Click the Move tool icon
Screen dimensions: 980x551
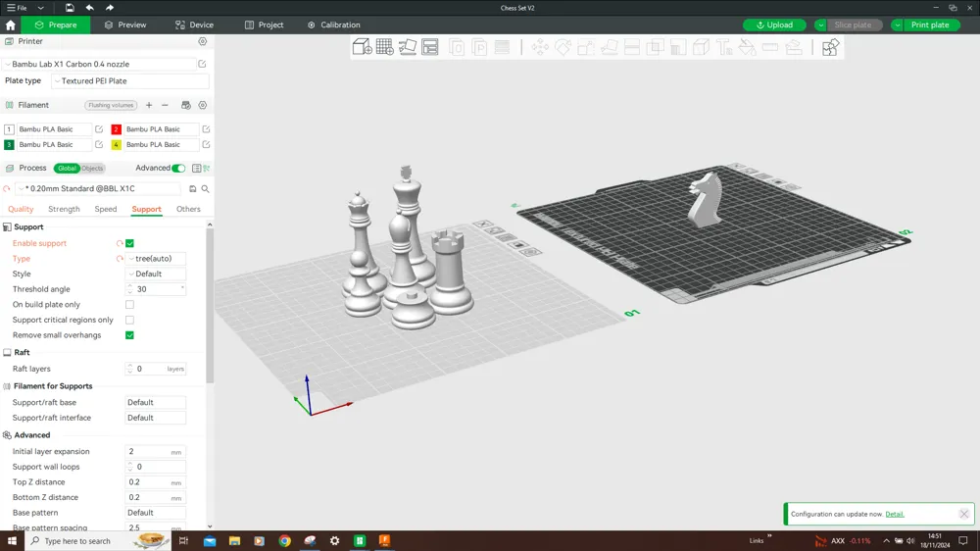pyautogui.click(x=539, y=47)
